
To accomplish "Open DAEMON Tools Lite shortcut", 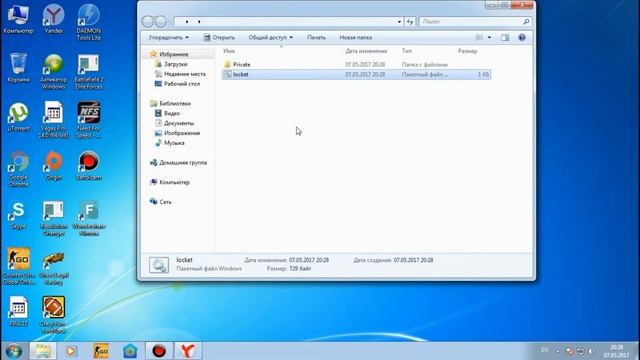I will pyautogui.click(x=89, y=22).
